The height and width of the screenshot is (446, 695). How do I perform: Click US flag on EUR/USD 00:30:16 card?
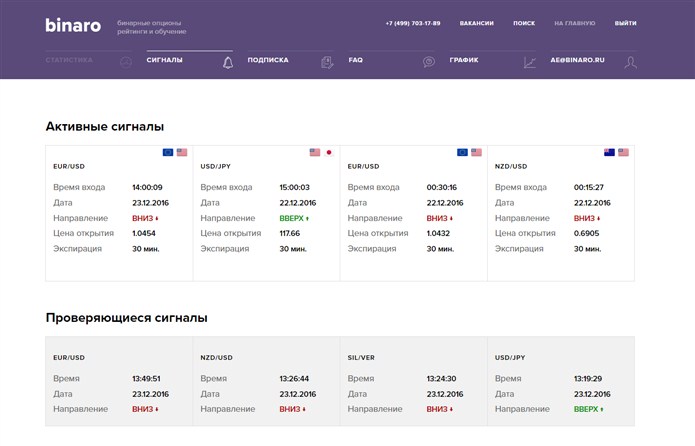(476, 153)
